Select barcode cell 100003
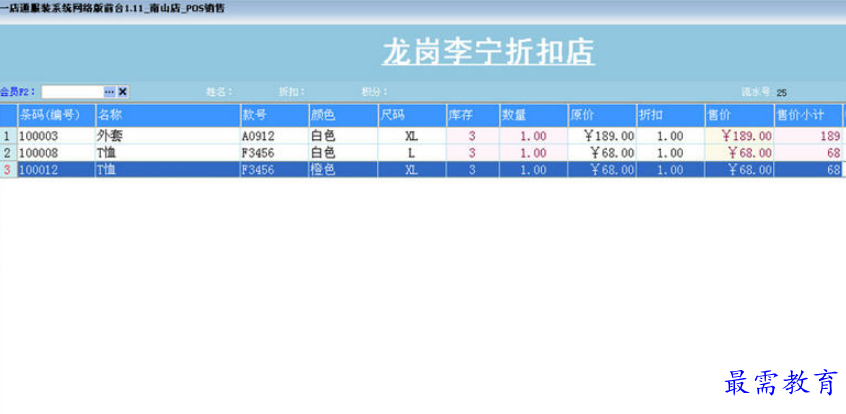Image resolution: width=846 pixels, height=414 pixels. (x=57, y=136)
